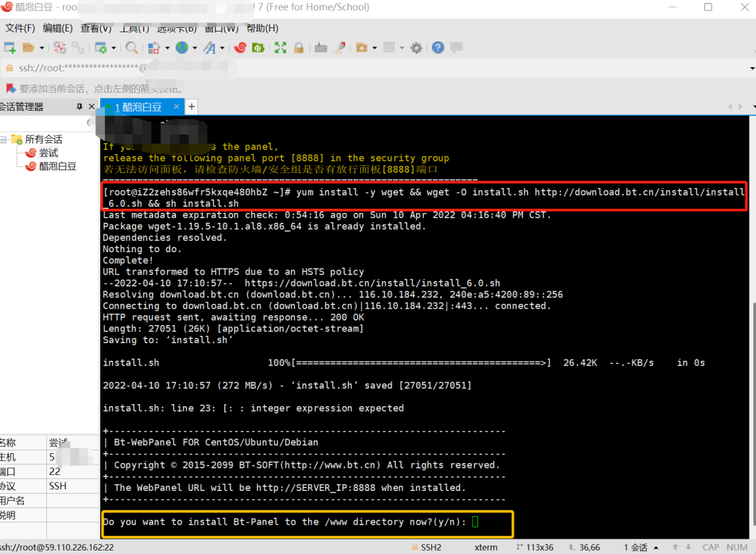756x554 pixels.
Task: Click the speech bubble feedback icon
Action: point(456,48)
